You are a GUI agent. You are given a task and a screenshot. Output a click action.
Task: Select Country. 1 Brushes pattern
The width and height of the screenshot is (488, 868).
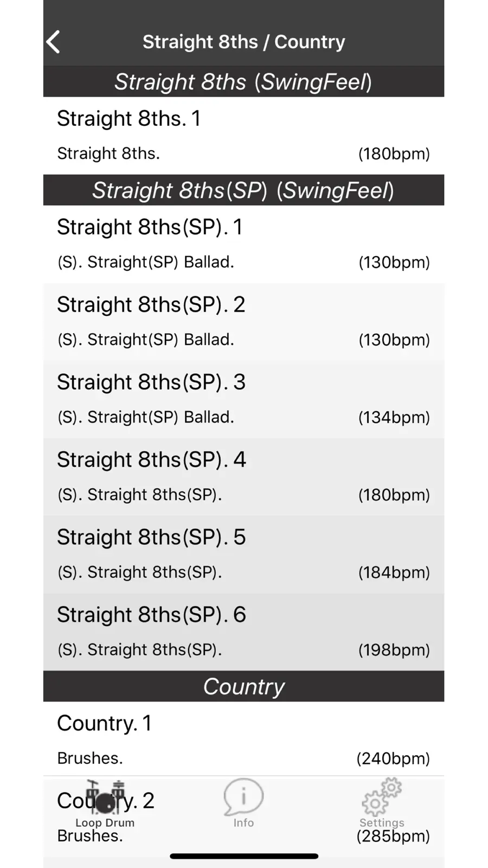(243, 740)
